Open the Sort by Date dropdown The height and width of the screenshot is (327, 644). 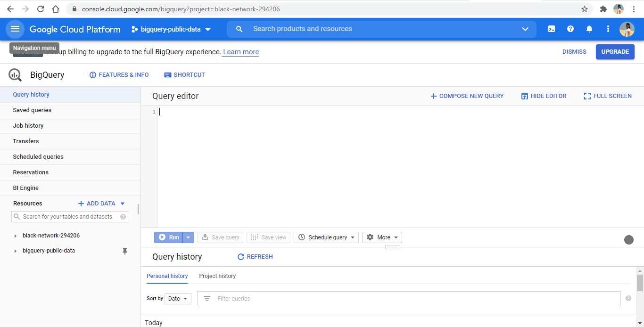(178, 298)
